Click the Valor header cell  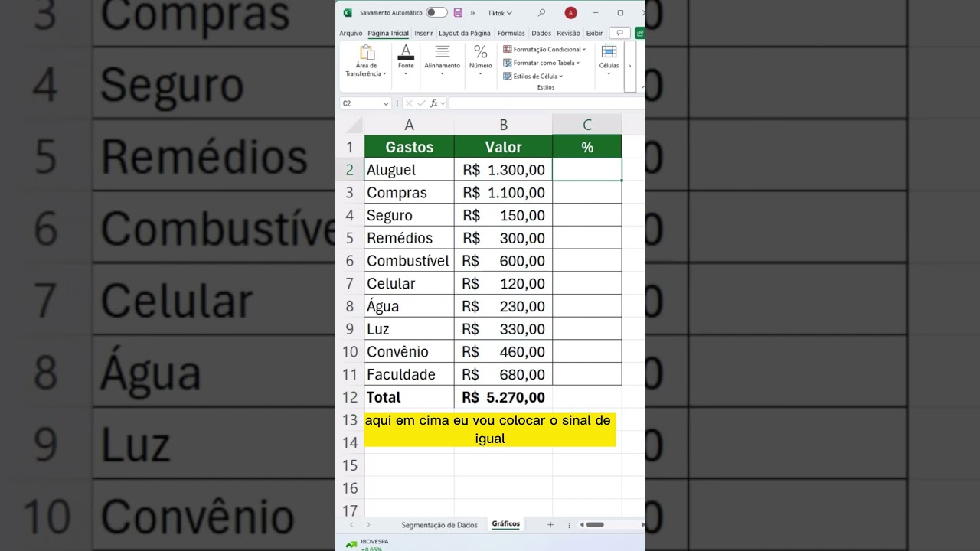pyautogui.click(x=503, y=147)
